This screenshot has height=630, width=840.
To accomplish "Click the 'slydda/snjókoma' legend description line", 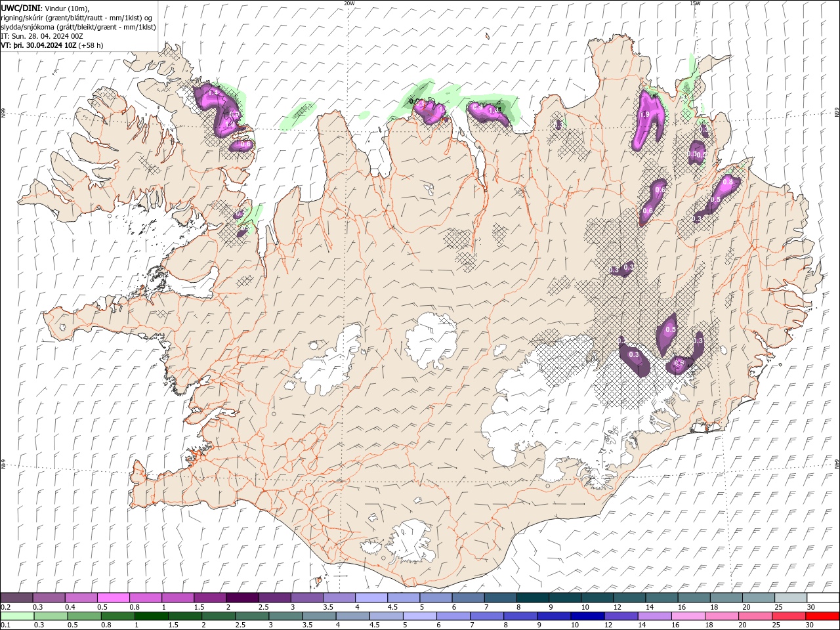I will (78, 27).
